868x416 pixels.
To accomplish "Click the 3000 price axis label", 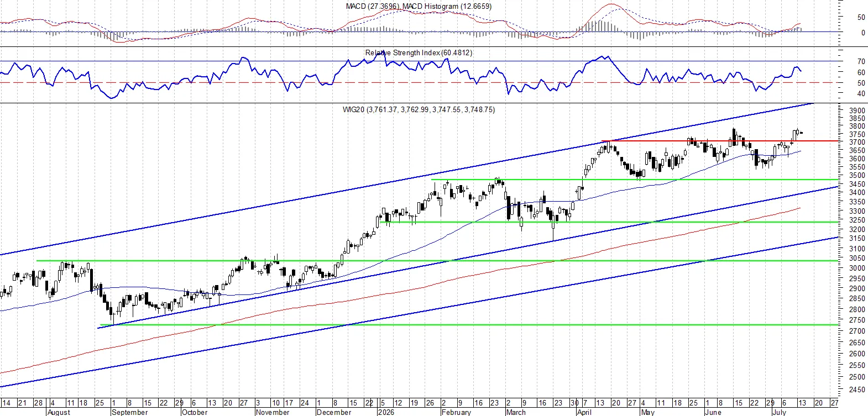I will point(857,268).
